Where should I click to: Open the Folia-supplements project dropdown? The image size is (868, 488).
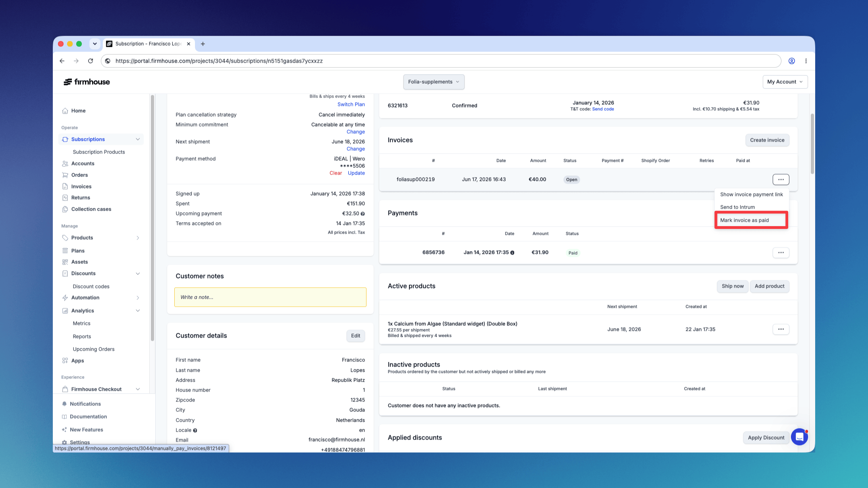(434, 82)
